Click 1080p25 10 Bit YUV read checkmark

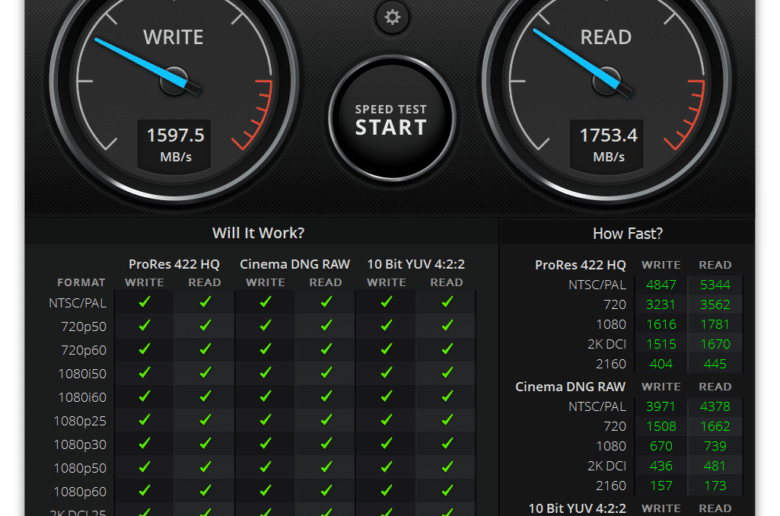pyautogui.click(x=447, y=419)
